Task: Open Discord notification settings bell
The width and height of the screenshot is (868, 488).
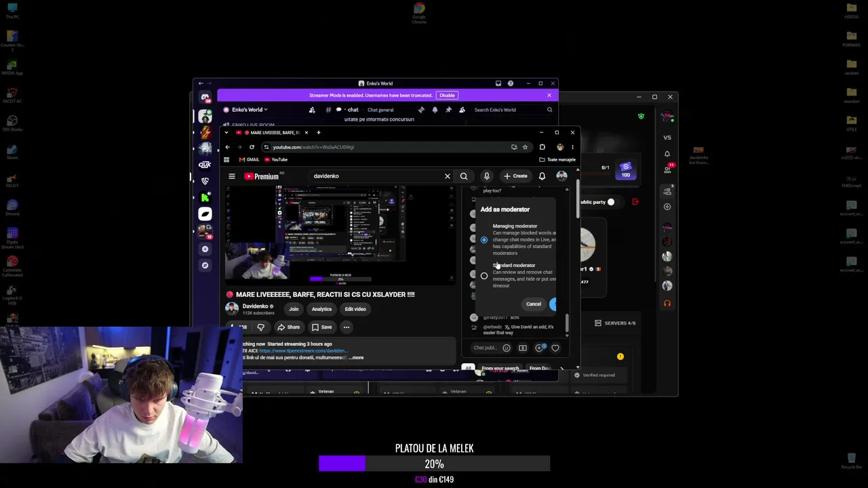Action: click(435, 110)
